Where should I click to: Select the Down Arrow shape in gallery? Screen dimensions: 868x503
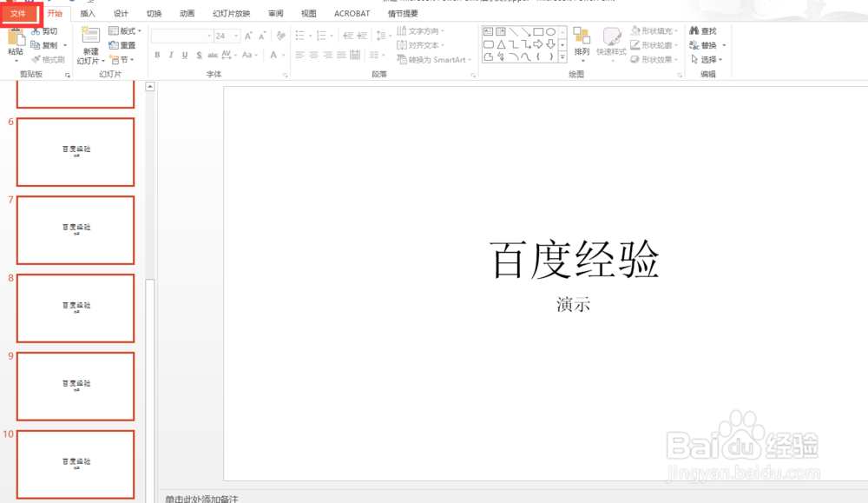551,44
